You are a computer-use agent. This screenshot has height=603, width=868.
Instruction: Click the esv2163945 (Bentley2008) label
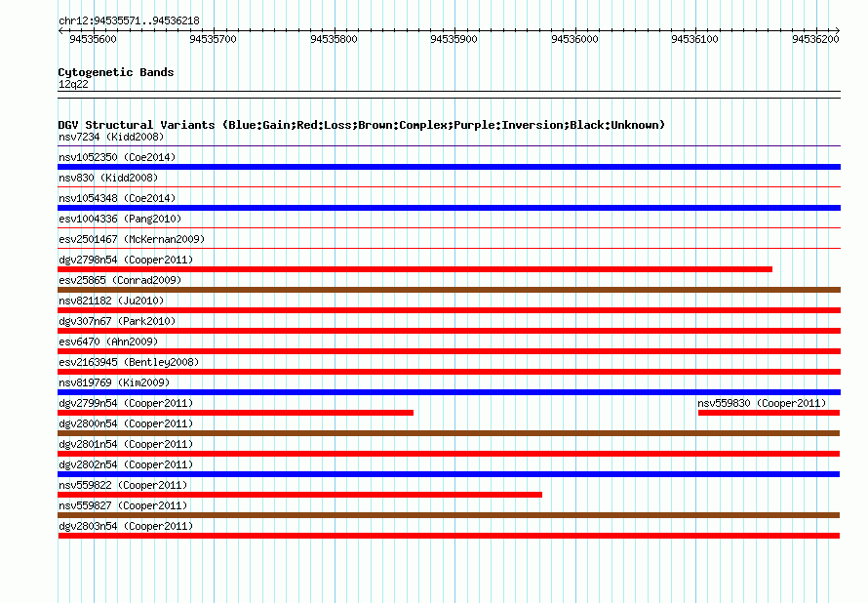[x=129, y=362]
